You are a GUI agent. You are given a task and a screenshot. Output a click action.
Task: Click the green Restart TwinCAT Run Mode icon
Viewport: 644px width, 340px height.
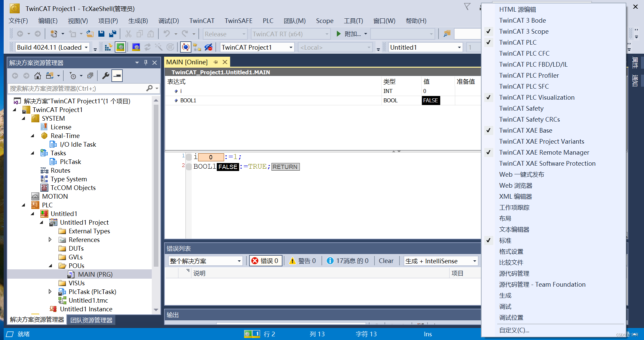point(120,47)
